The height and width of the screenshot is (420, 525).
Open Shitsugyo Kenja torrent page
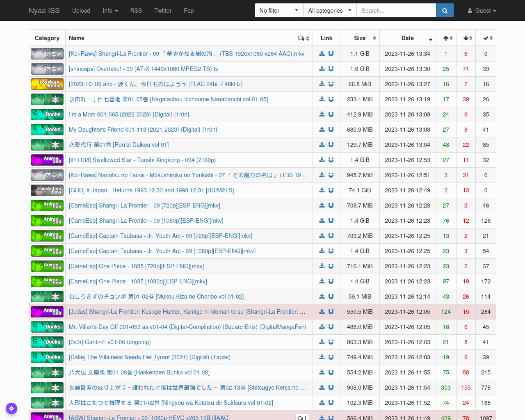[x=187, y=388]
